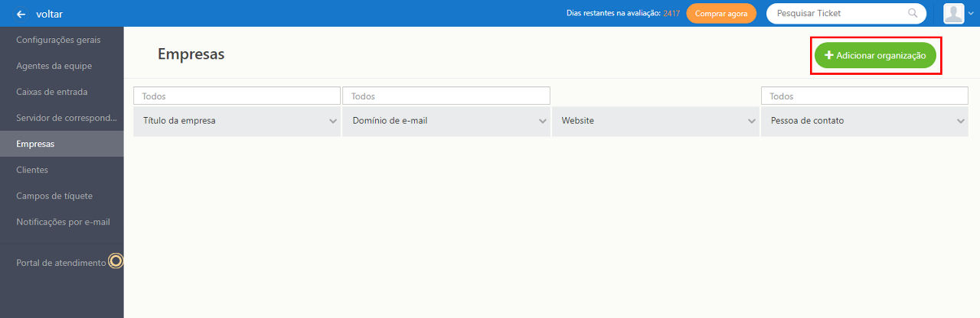Open Website column dropdown arrow
The width and height of the screenshot is (980, 318).
[751, 121]
